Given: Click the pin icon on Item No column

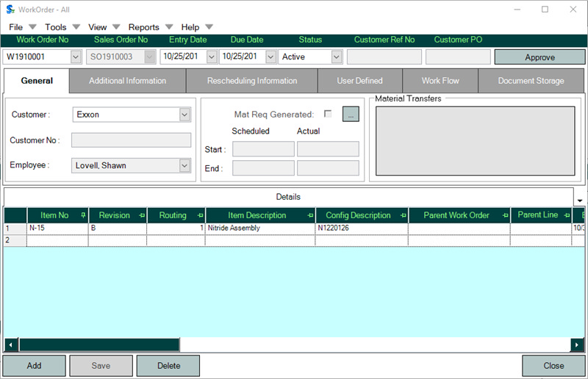Looking at the screenshot, I should [x=82, y=215].
